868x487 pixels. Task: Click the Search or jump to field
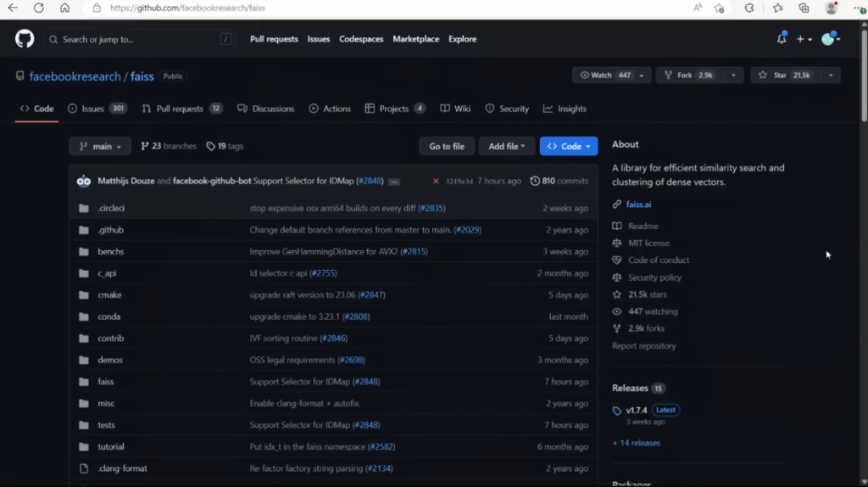point(140,39)
